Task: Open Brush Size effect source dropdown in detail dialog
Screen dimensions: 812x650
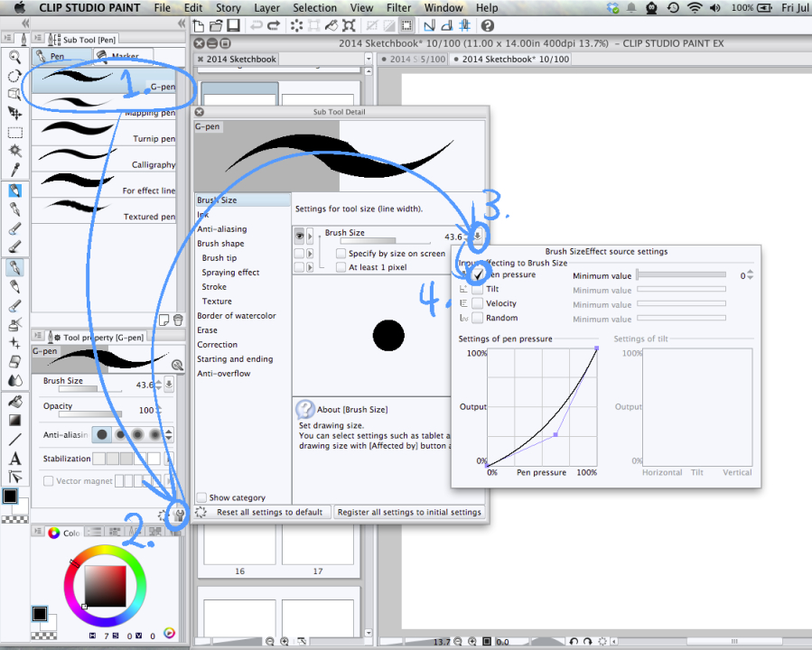Action: (478, 236)
